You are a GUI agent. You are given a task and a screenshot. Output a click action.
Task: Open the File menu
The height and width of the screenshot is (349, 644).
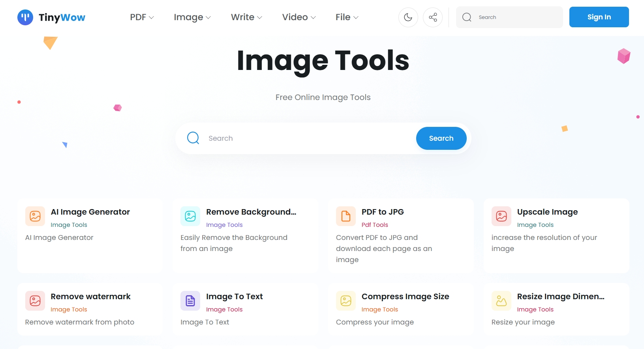(347, 17)
